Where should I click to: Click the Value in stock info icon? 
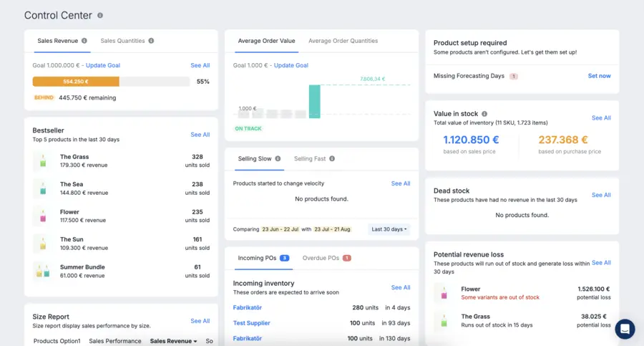484,114
